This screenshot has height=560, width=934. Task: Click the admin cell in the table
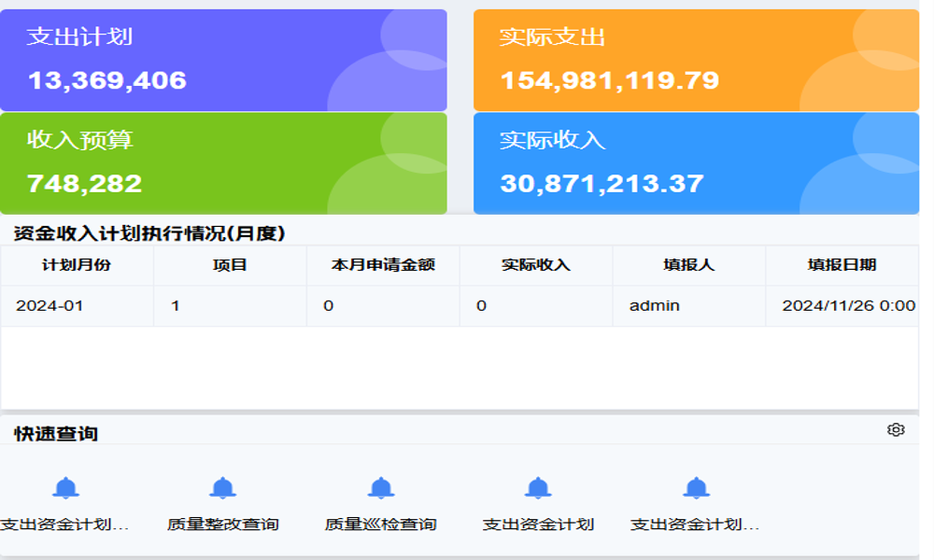click(x=653, y=305)
